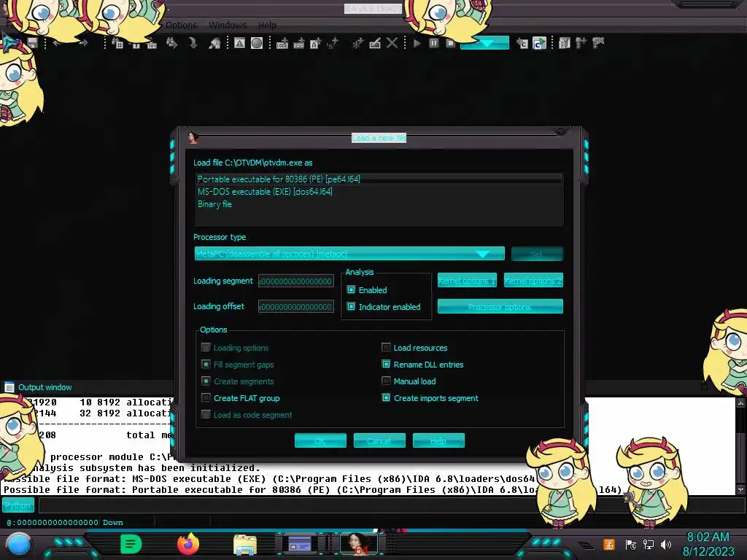
Task: Click the Set button beside Processor type
Action: click(537, 254)
